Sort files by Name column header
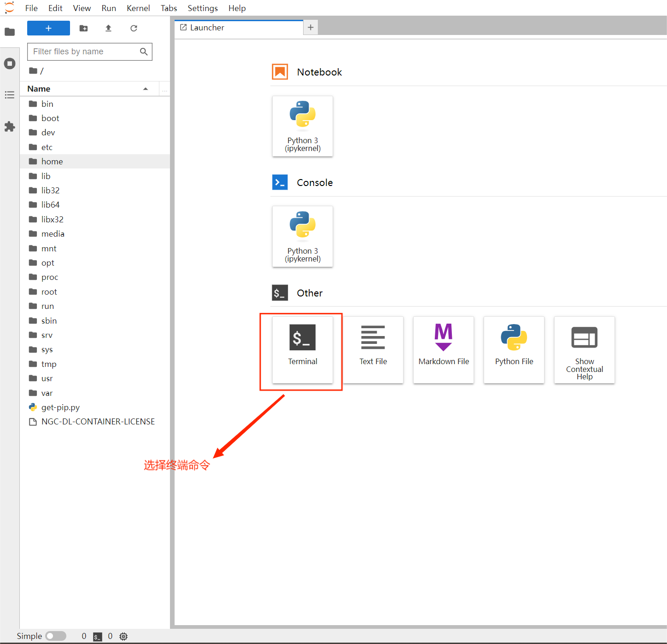Image resolution: width=667 pixels, height=644 pixels. (89, 89)
